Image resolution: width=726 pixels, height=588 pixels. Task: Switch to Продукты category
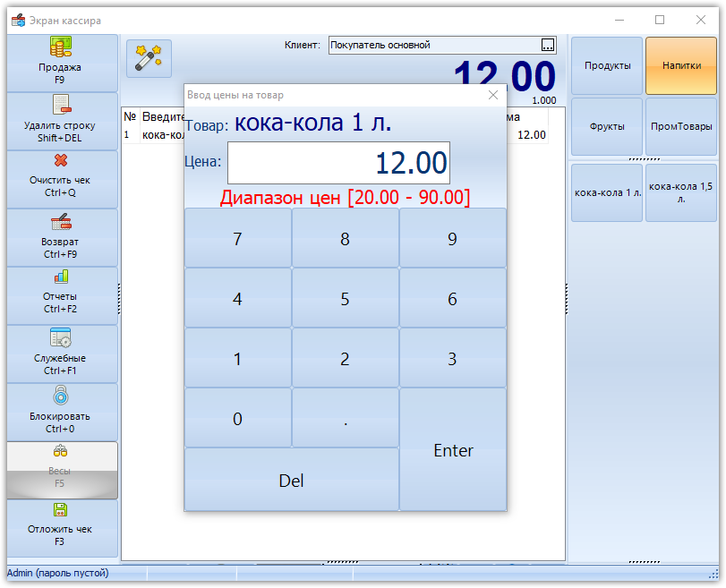(x=607, y=65)
